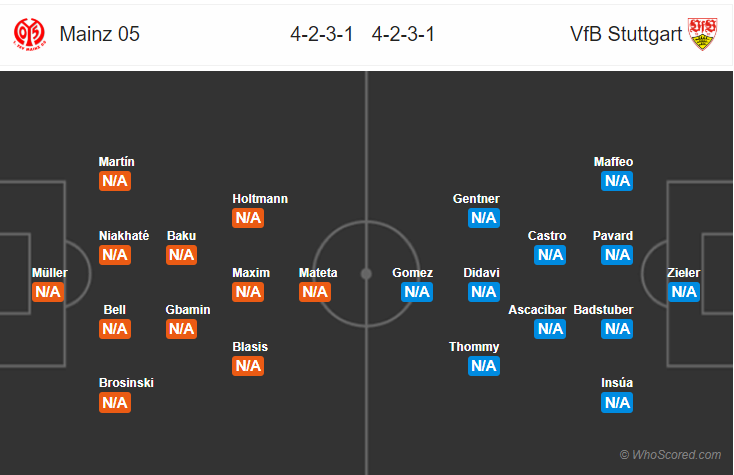
Task: Click the Mainz 05 club crest
Action: (30, 34)
